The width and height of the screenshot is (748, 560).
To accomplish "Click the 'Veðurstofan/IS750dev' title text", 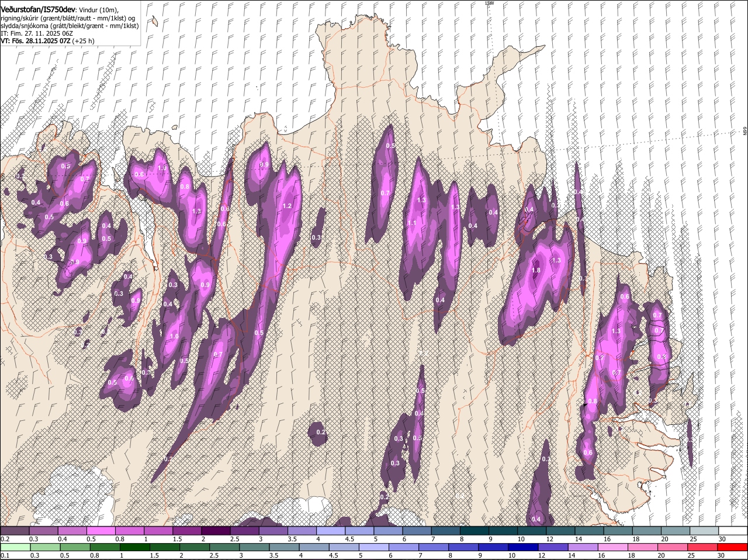I will [38, 9].
